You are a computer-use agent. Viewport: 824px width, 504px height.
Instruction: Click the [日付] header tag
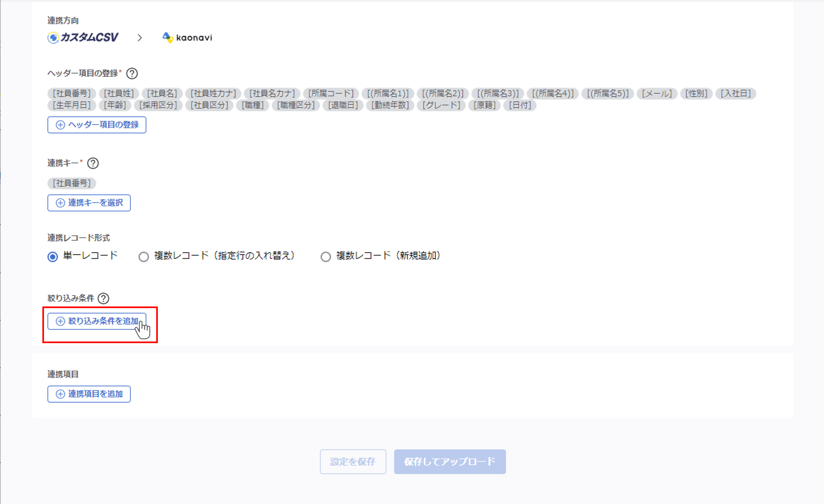point(520,105)
